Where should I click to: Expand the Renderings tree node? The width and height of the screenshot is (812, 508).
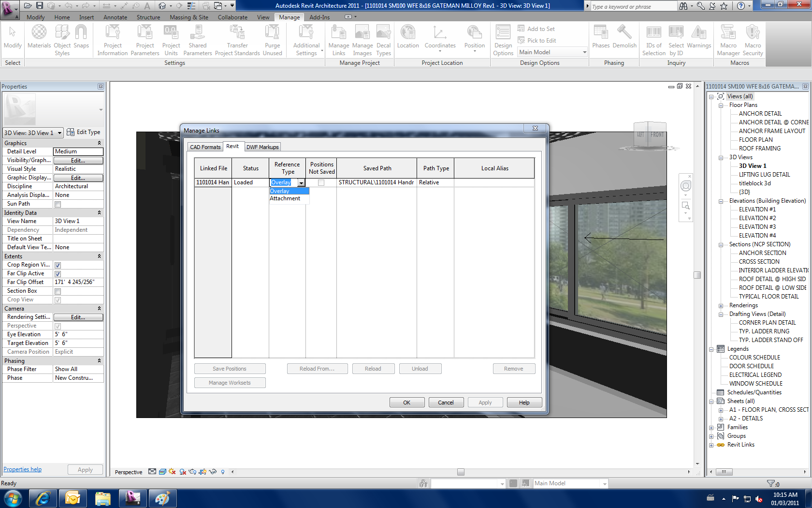[x=721, y=306]
